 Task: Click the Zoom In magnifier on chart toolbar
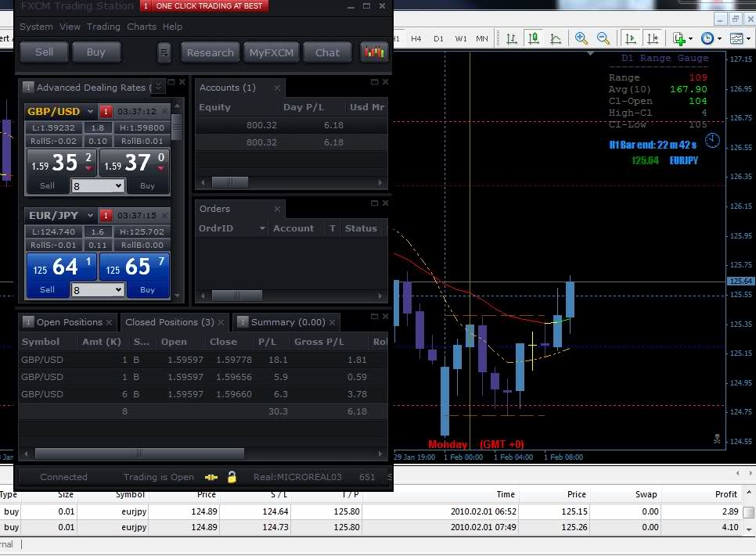(x=581, y=38)
